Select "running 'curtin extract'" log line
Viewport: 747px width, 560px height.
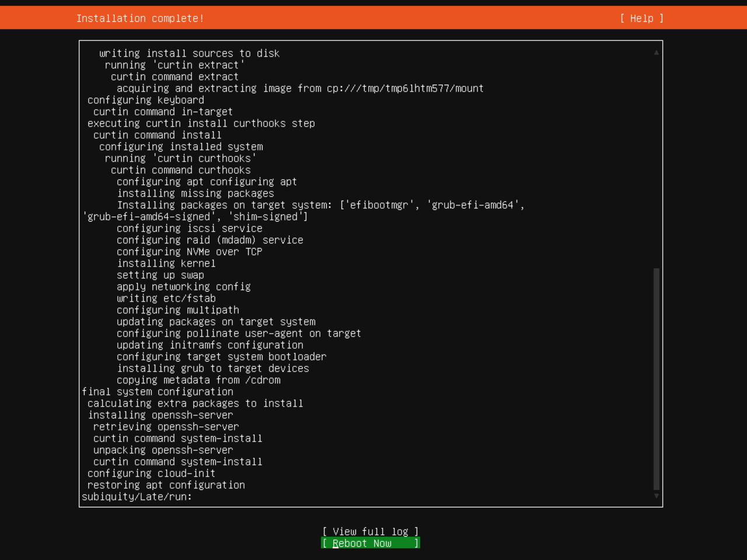click(x=175, y=65)
